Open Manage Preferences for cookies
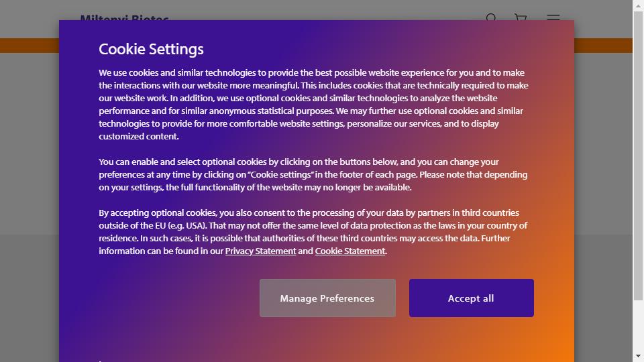644x362 pixels. 327,298
